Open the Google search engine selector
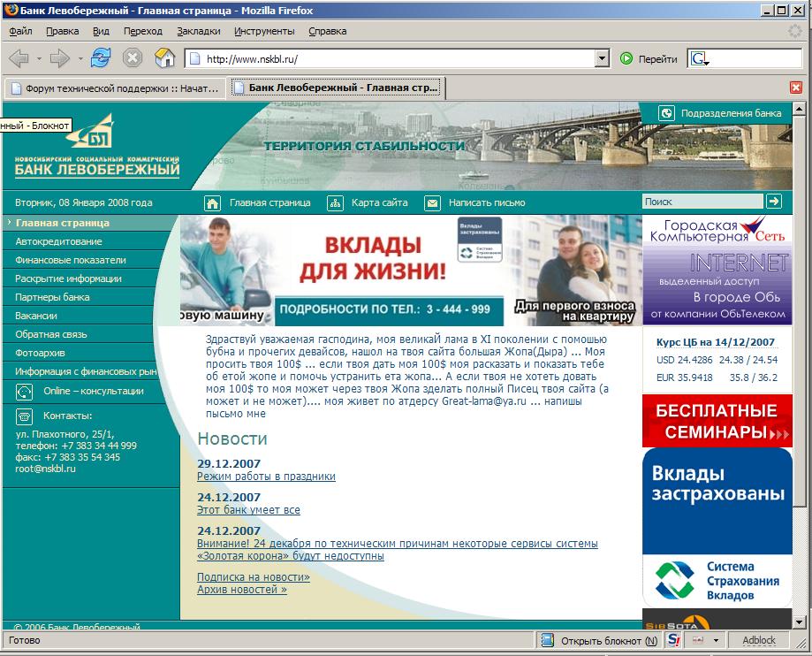The height and width of the screenshot is (656, 812). [x=699, y=59]
